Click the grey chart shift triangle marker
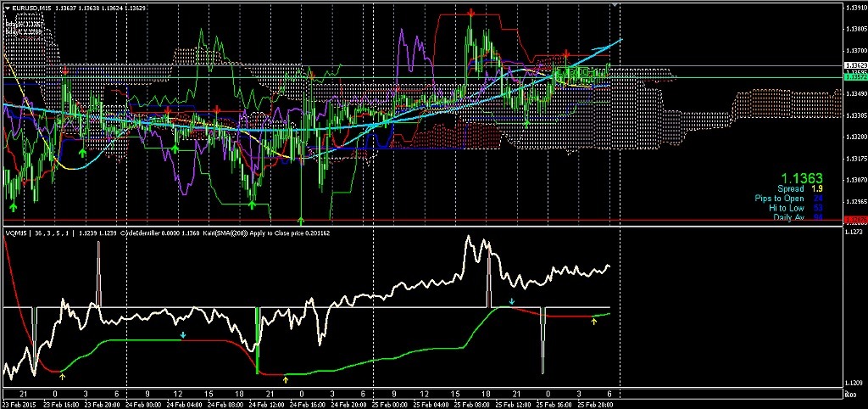Viewport: 868px width, 409px height. [615, 4]
